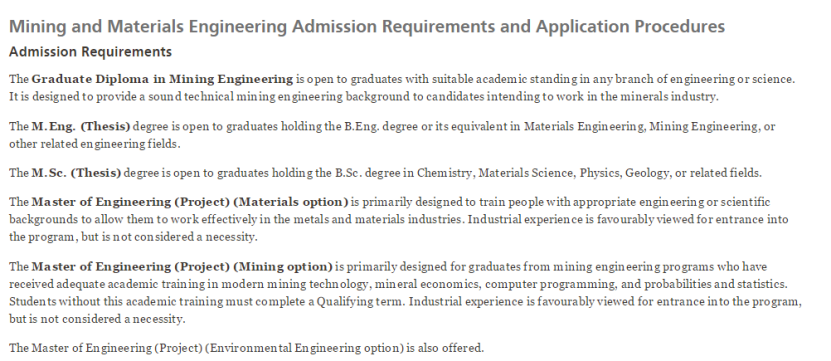Click 'Physics, Geology' in M.Sc. paragraph
831x361 pixels.
coord(627,173)
